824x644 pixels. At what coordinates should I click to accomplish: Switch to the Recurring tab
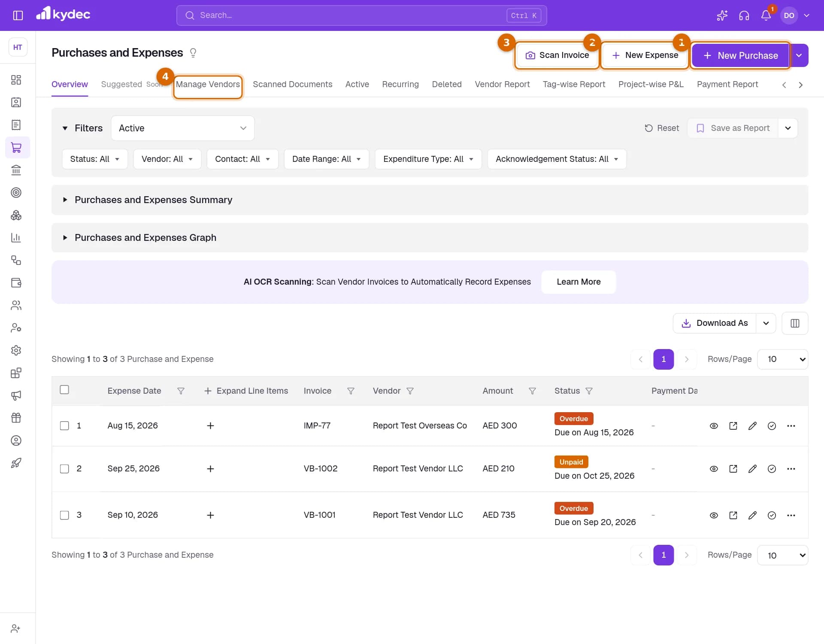[x=400, y=85]
